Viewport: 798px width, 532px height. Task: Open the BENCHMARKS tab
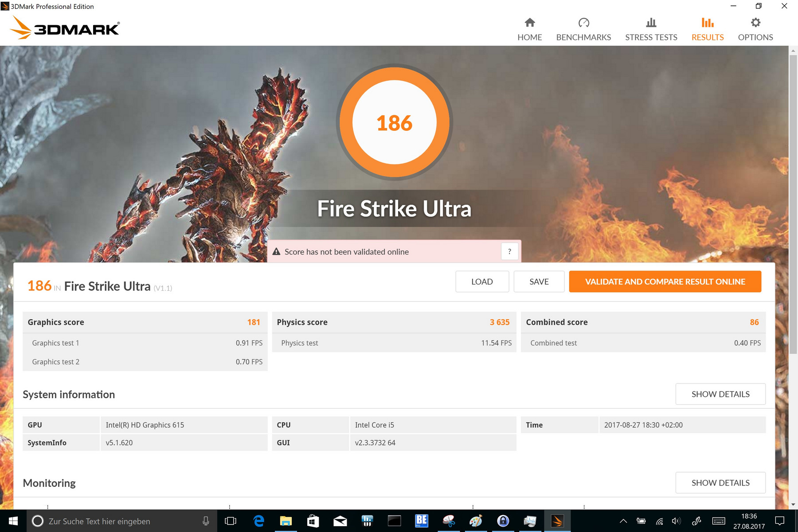(583, 30)
